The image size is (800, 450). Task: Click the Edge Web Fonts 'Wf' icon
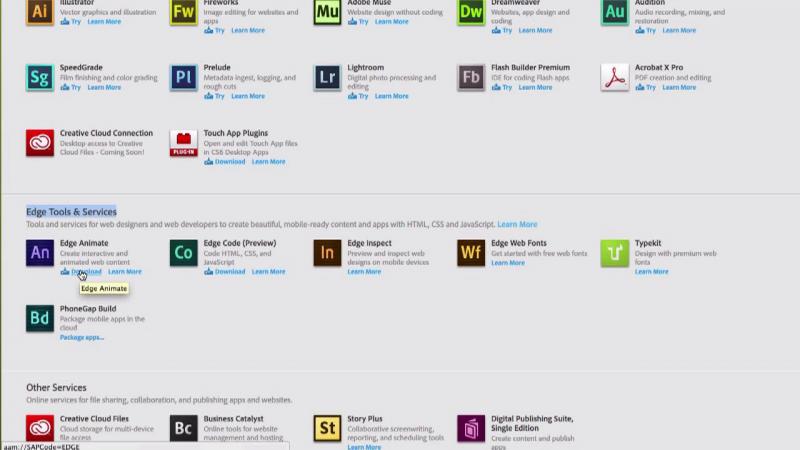click(471, 253)
